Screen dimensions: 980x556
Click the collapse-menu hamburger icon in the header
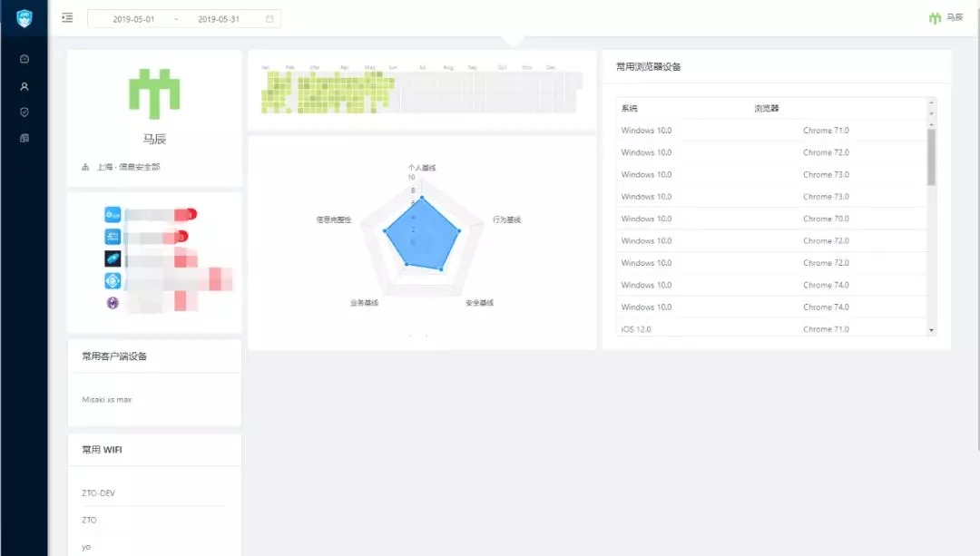pos(66,16)
